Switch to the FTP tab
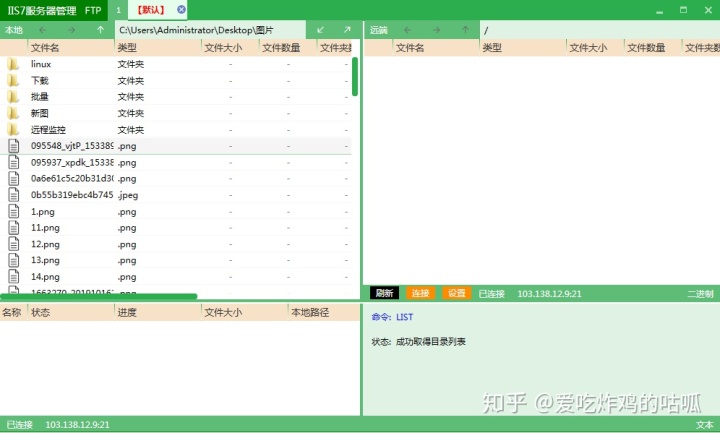Image resolution: width=720 pixels, height=433 pixels. point(93,10)
